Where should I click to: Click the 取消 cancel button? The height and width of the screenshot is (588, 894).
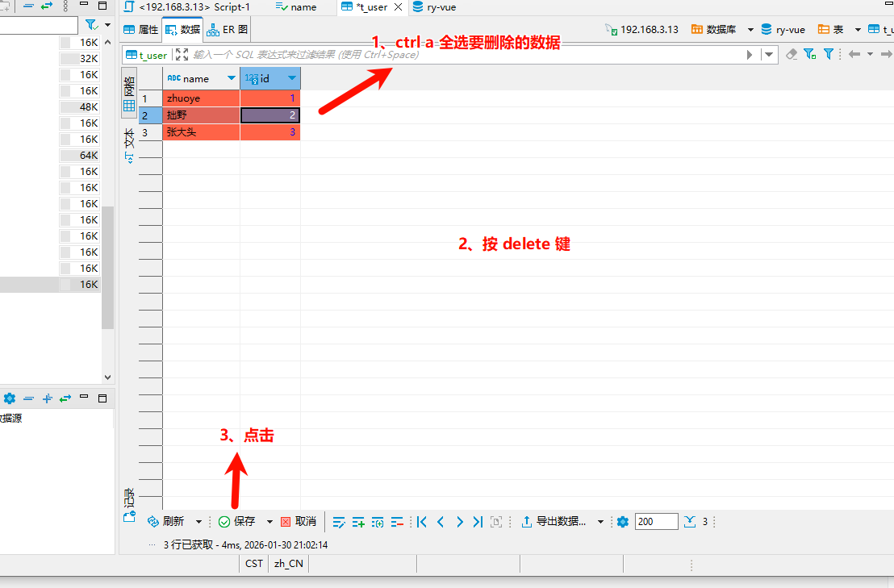coord(299,522)
